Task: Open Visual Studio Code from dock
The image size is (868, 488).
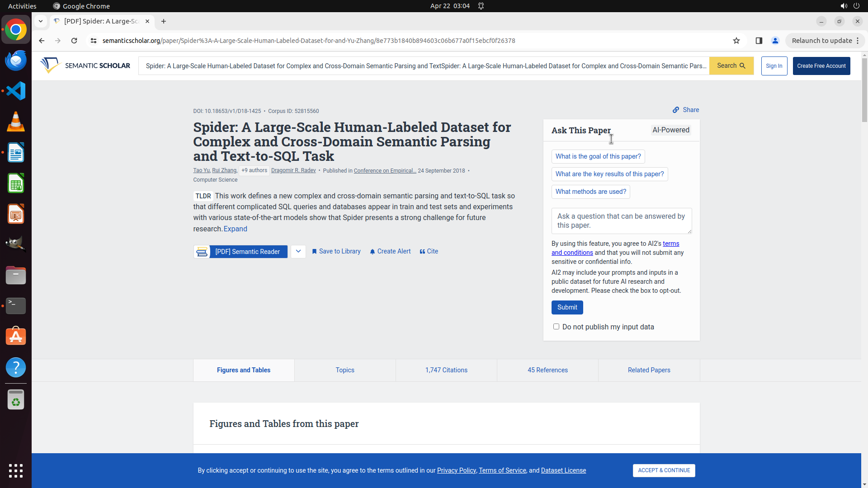Action: coord(16,91)
